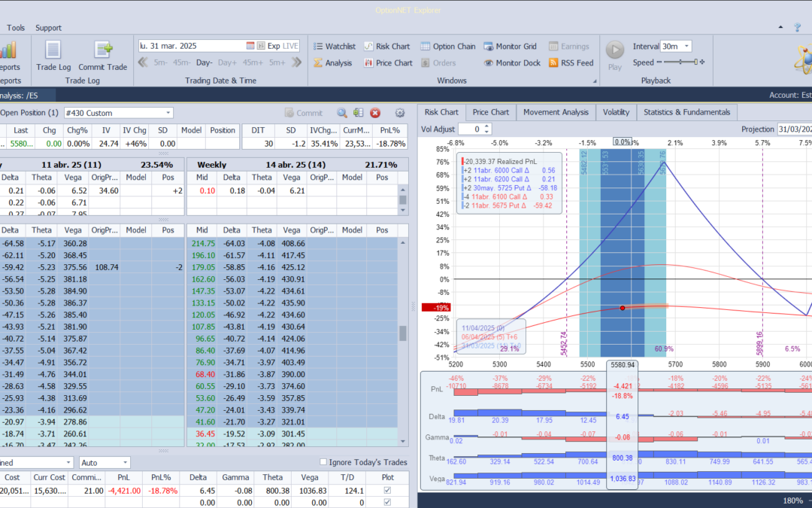The image size is (812, 508).
Task: Toggle the Plot checkbox in second row
Action: click(388, 502)
